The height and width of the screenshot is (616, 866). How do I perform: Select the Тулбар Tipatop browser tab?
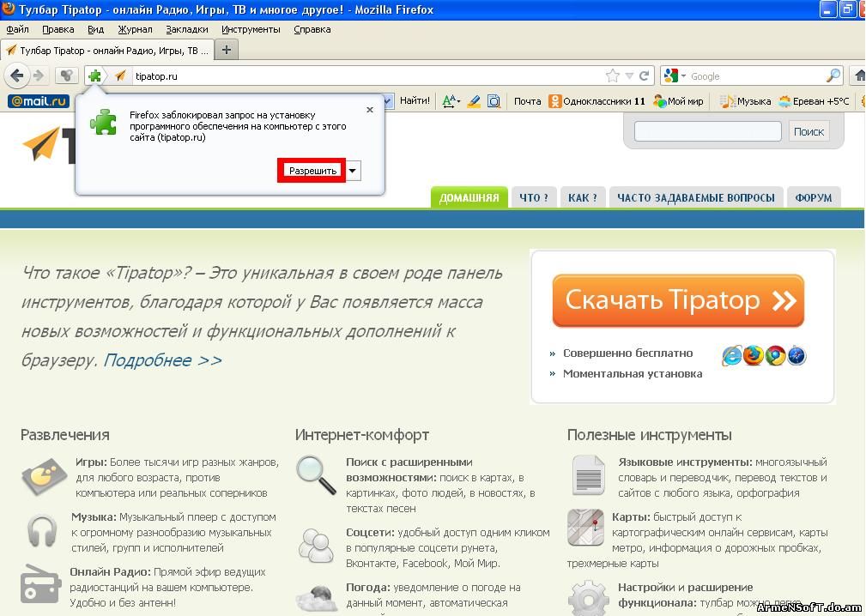pos(107,51)
